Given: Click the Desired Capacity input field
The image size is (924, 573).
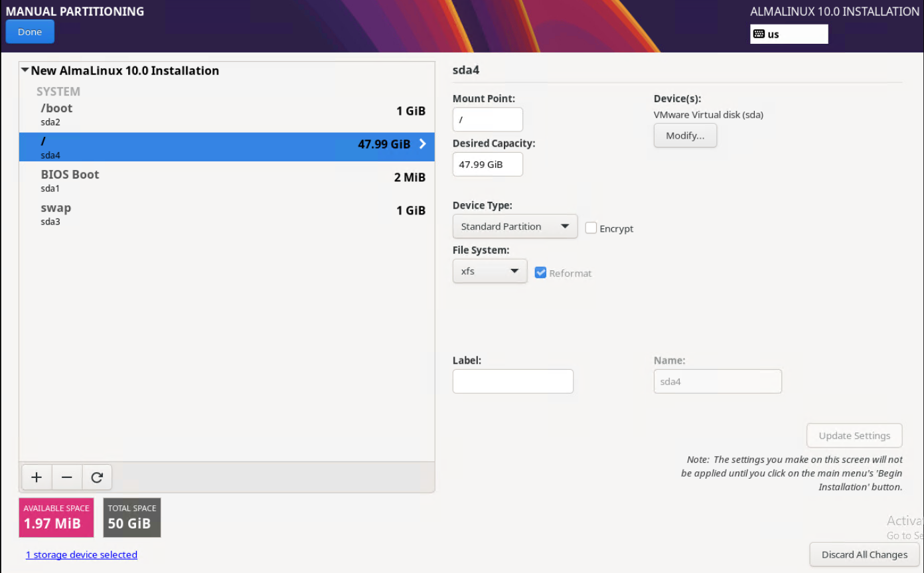Looking at the screenshot, I should point(488,164).
